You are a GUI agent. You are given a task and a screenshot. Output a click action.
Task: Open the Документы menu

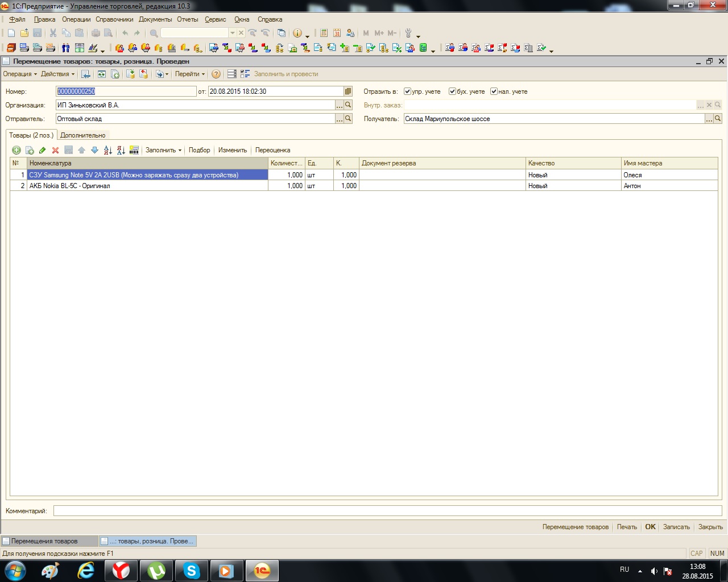[155, 19]
